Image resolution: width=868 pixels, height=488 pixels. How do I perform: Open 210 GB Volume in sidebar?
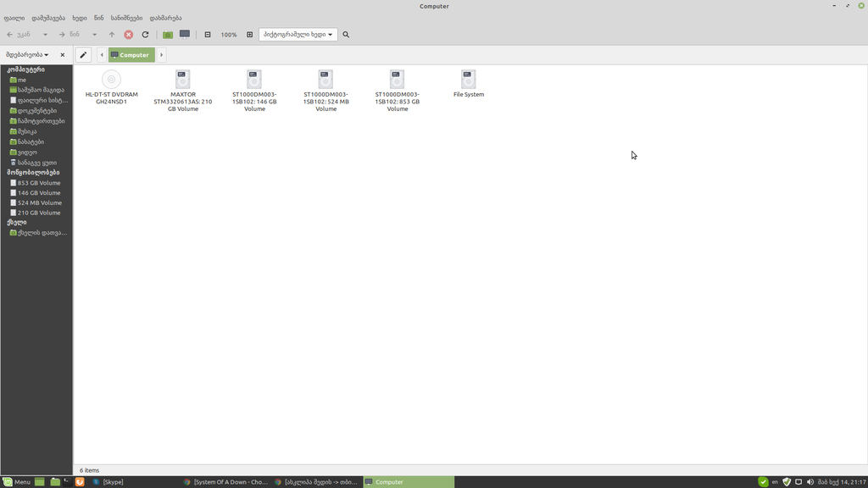click(x=36, y=213)
